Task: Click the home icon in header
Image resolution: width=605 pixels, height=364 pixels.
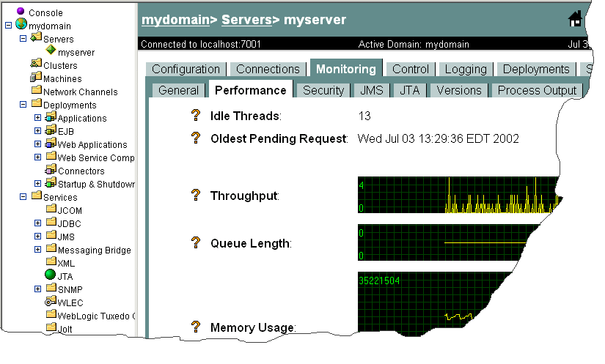Action: click(x=575, y=19)
